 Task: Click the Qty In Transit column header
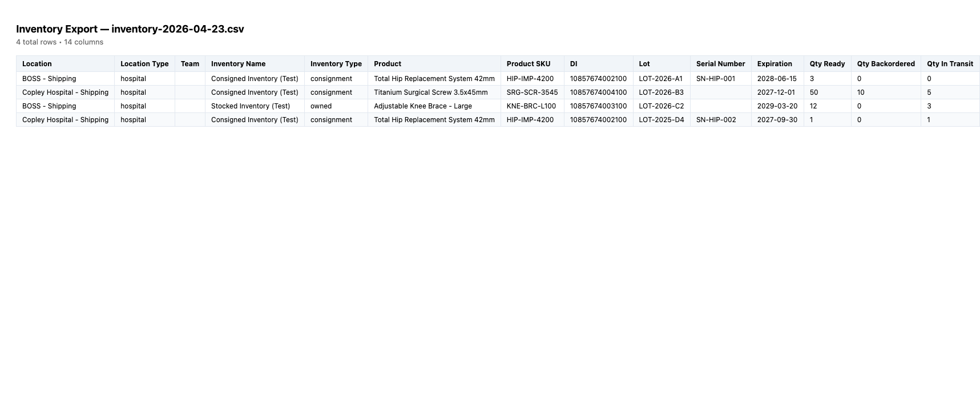(950, 64)
